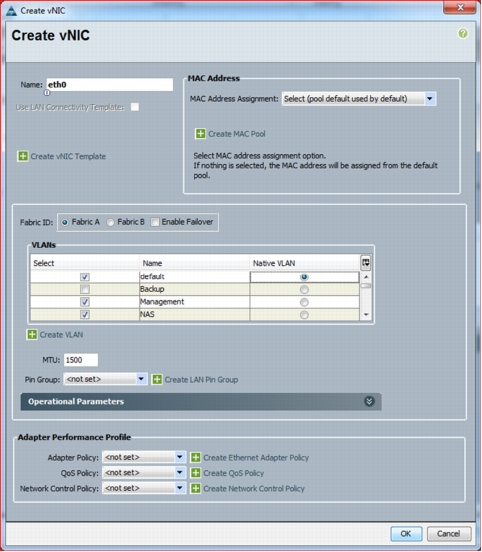
Task: Click the green Create VLAN plus icon
Action: point(32,334)
